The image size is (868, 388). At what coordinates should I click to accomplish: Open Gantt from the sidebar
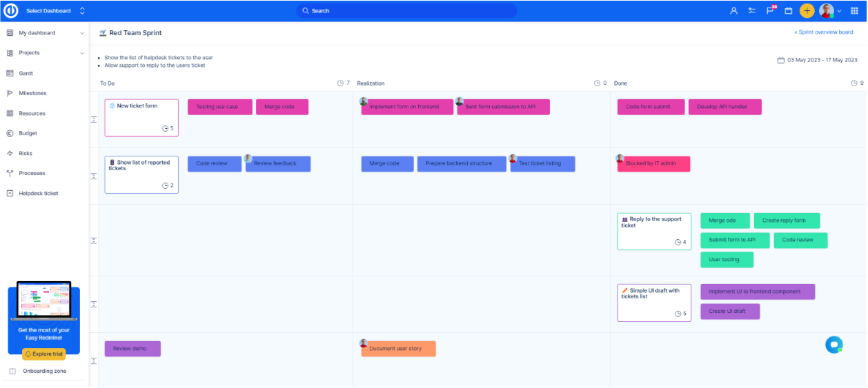[x=26, y=73]
